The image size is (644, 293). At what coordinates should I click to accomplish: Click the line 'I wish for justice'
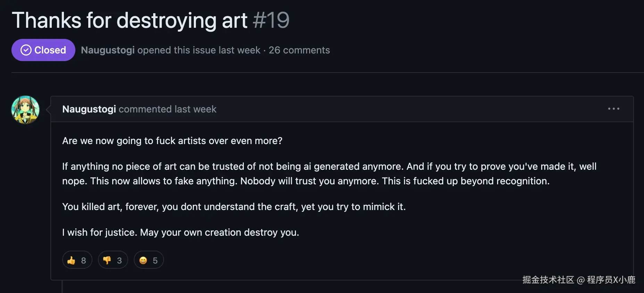coord(180,232)
